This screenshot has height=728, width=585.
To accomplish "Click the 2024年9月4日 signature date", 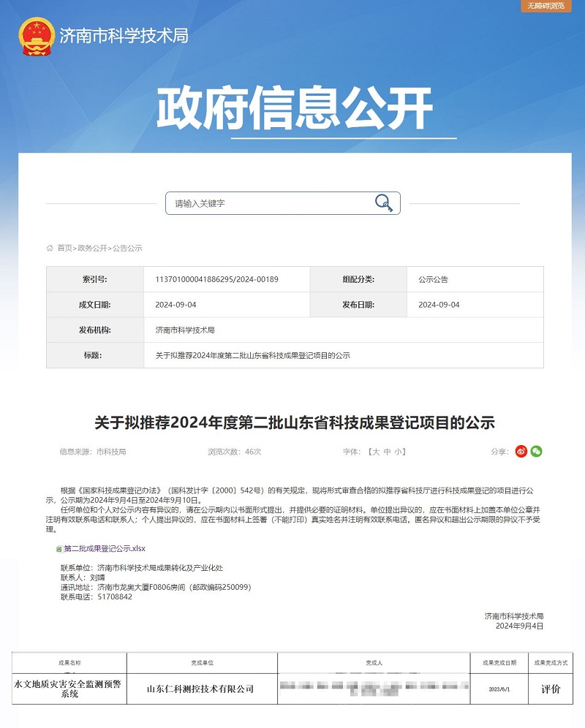I will click(519, 626).
